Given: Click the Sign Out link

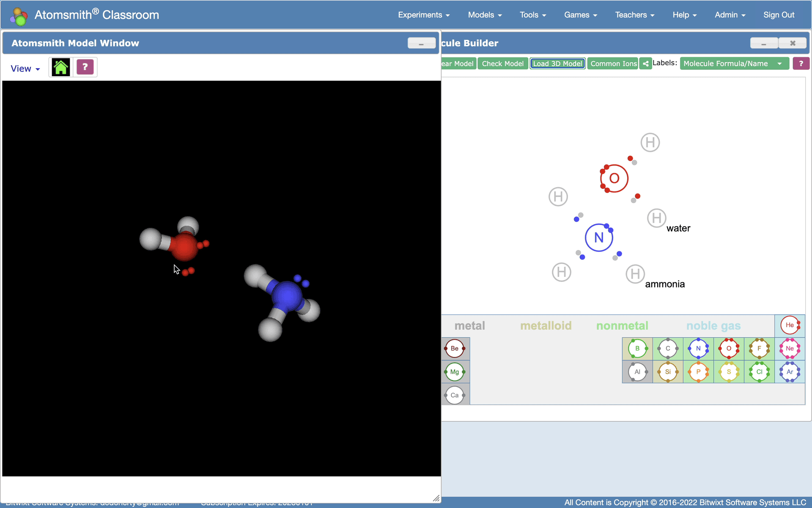Looking at the screenshot, I should click(779, 15).
